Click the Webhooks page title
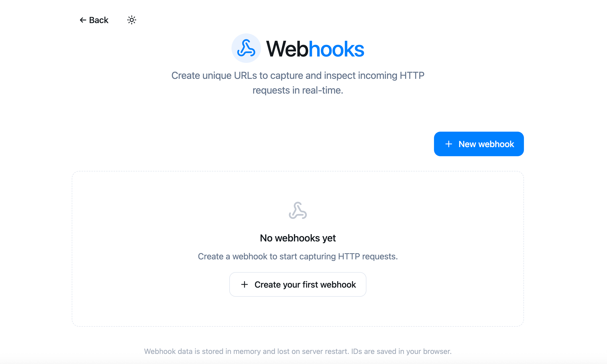Viewport: 607px width, 364px height. pos(315,49)
